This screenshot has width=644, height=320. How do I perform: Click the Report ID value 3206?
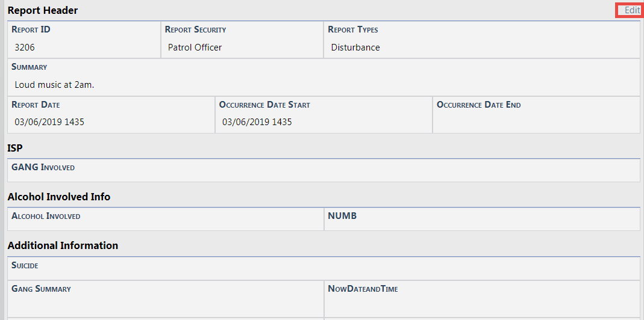pyautogui.click(x=25, y=48)
